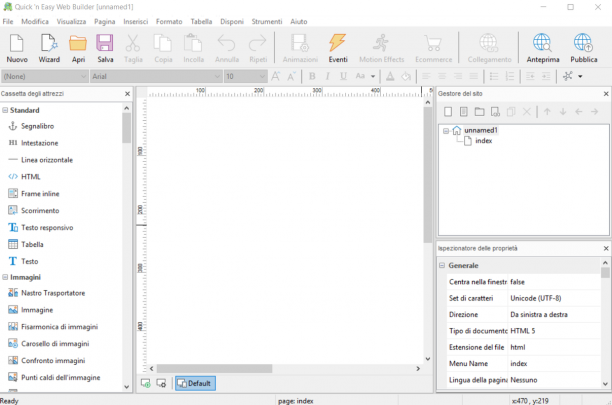Close the Gestore del sito panel
612x405 pixels.
pyautogui.click(x=606, y=94)
